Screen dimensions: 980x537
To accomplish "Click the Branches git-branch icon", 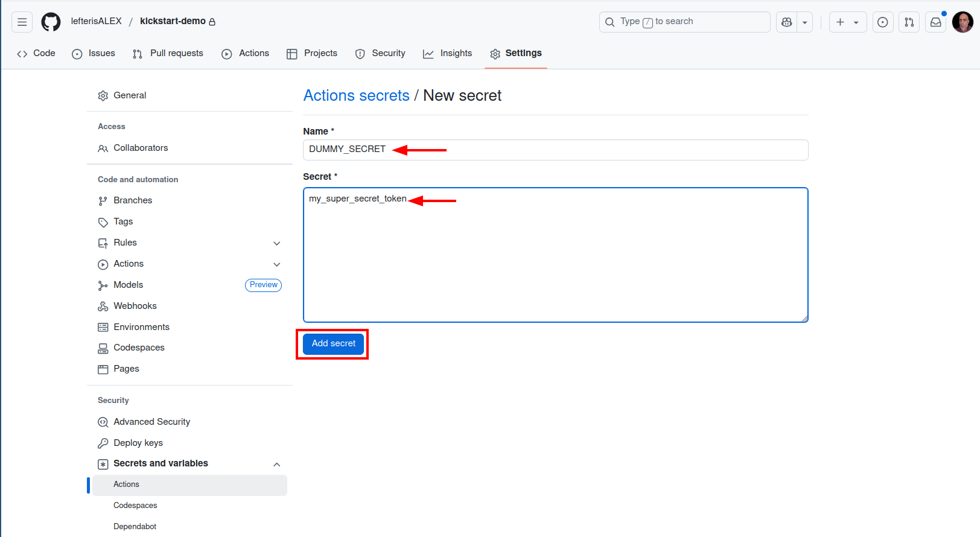I will pyautogui.click(x=103, y=201).
